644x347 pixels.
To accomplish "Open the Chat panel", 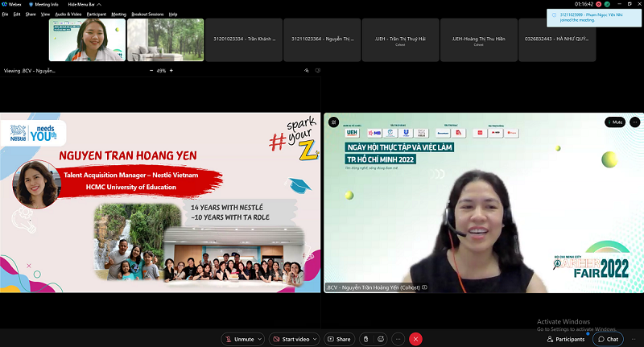I will 609,339.
